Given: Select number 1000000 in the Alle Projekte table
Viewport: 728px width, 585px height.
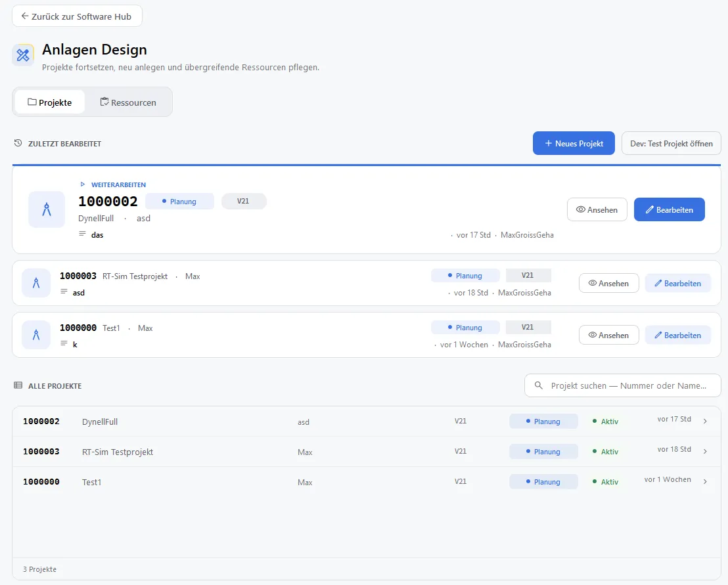Looking at the screenshot, I should point(41,481).
